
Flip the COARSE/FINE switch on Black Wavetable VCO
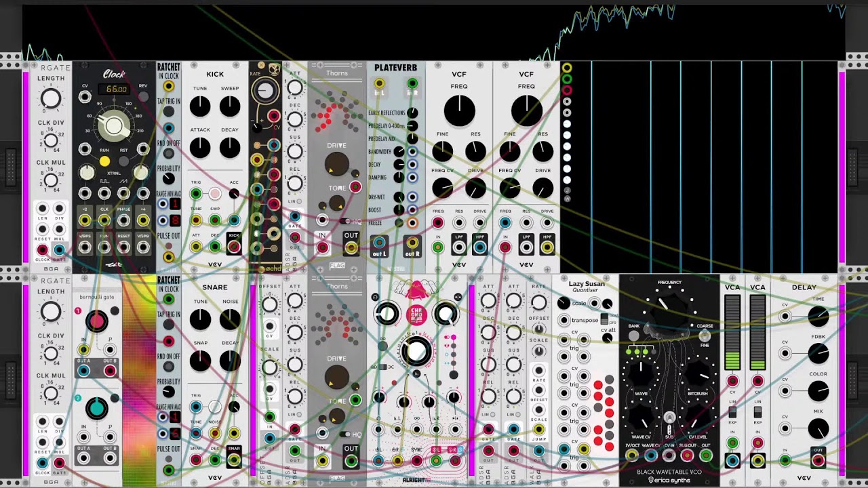[x=705, y=335]
